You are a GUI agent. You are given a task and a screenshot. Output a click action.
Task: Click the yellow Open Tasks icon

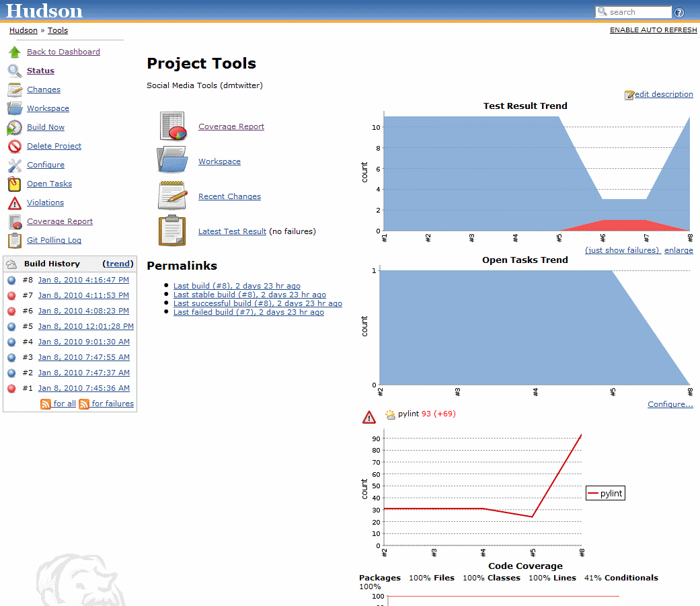[x=15, y=184]
